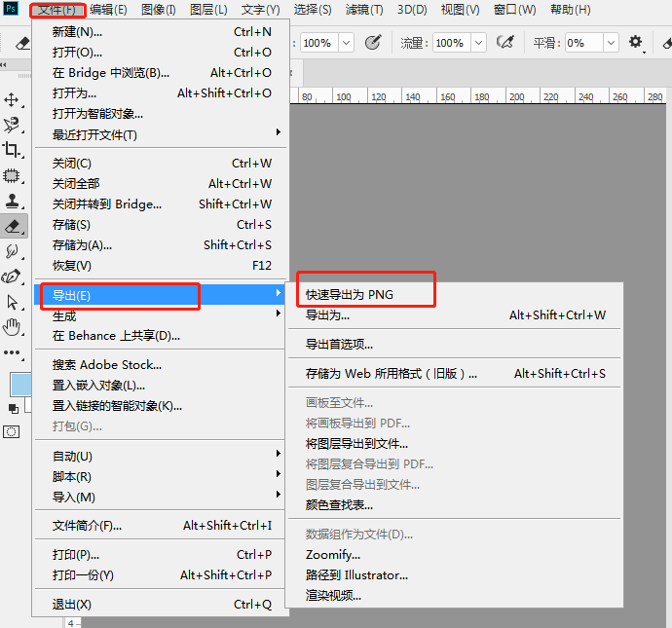The image size is (672, 628).
Task: Choose Open as Smart Object (打开为智能对象)
Action: (160, 114)
